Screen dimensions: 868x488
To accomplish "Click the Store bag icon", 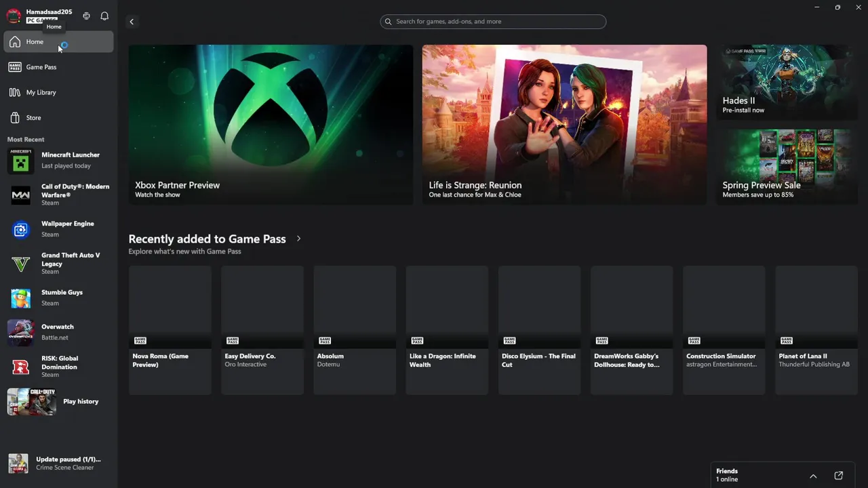I will point(15,118).
